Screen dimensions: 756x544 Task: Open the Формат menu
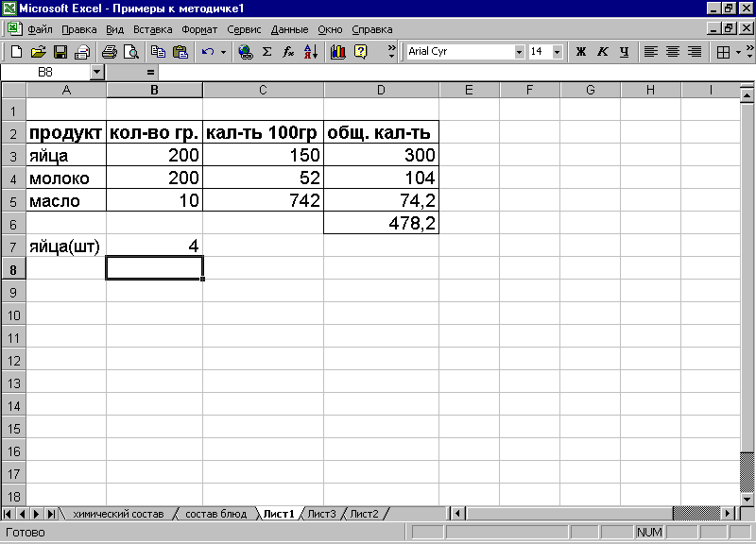click(x=199, y=29)
